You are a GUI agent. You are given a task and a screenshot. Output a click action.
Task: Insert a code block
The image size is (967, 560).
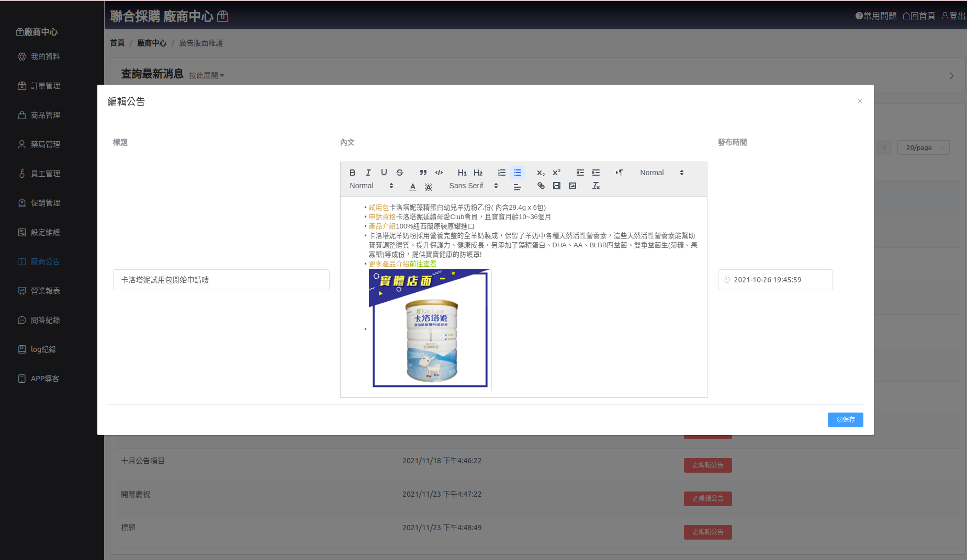coord(439,173)
